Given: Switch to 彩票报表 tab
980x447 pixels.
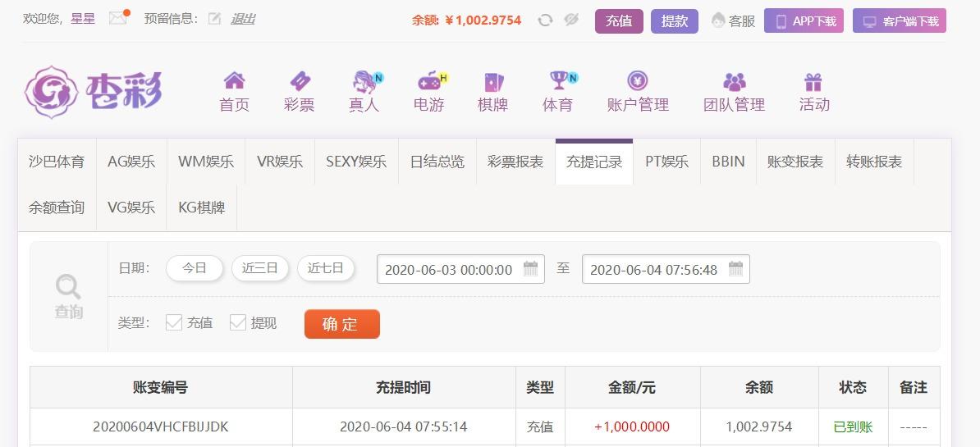Looking at the screenshot, I should click(x=515, y=162).
